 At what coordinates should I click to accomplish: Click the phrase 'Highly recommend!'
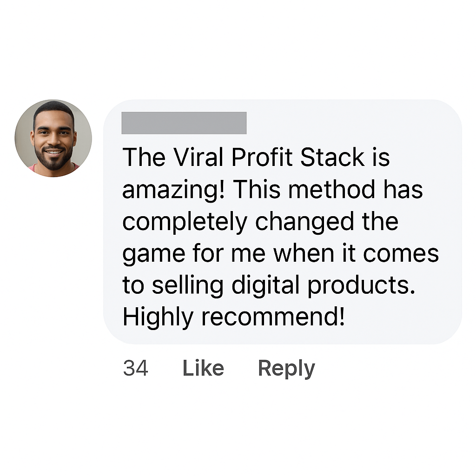pos(233,317)
